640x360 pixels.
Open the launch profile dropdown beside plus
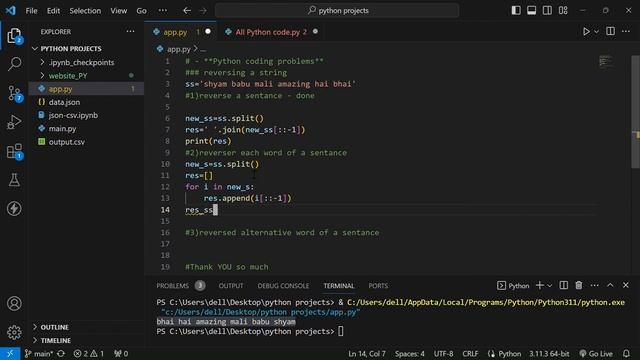(549, 286)
